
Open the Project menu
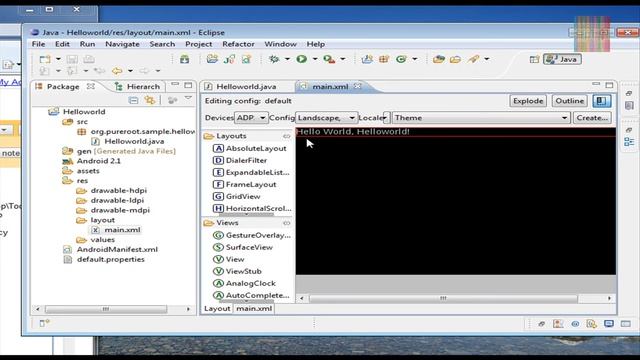point(199,44)
